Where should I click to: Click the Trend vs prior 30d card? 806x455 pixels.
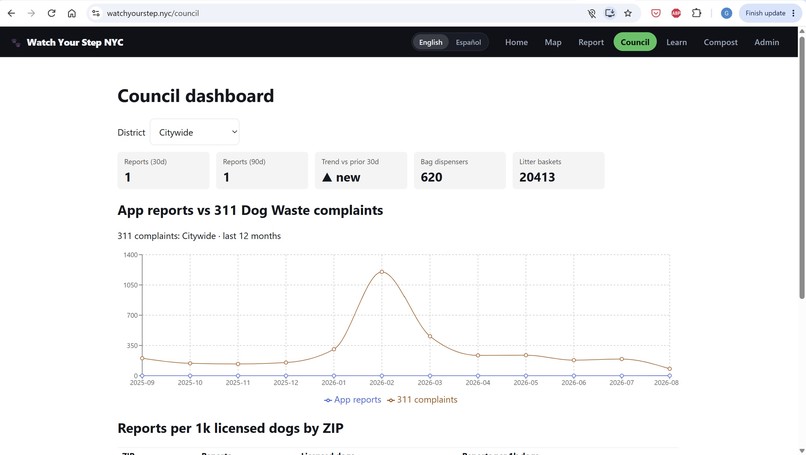point(361,170)
